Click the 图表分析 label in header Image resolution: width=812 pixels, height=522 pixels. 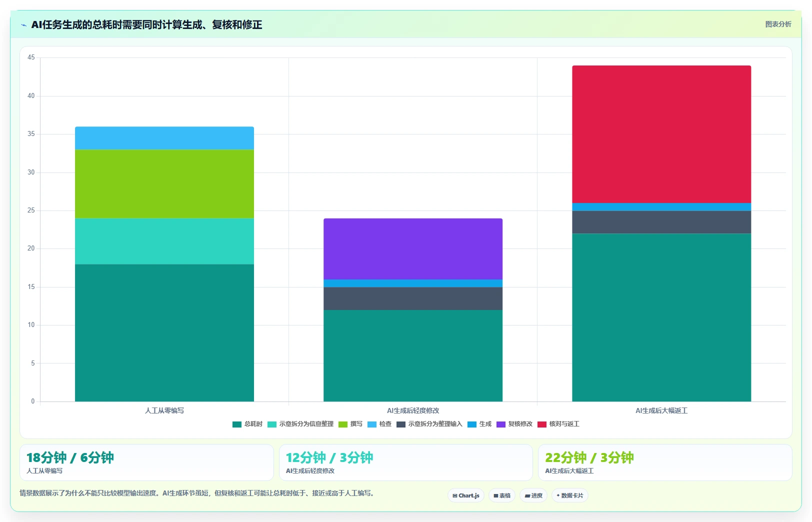click(x=778, y=24)
